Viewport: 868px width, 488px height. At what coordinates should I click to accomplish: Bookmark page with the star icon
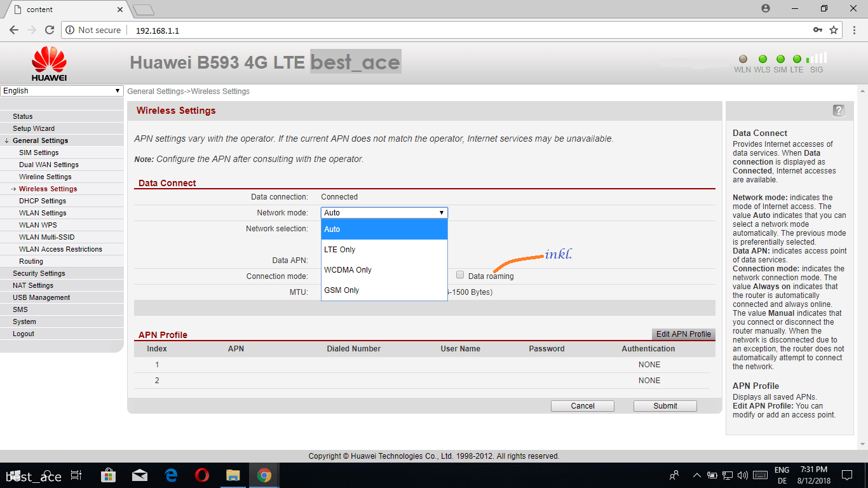tap(834, 30)
